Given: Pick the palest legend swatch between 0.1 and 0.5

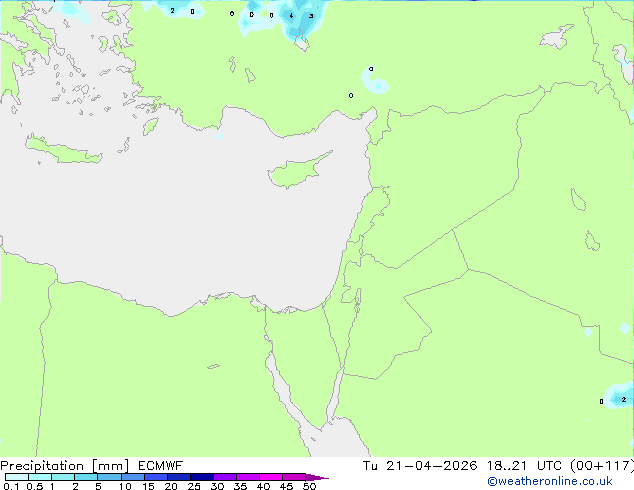Looking at the screenshot, I should click(17, 477).
